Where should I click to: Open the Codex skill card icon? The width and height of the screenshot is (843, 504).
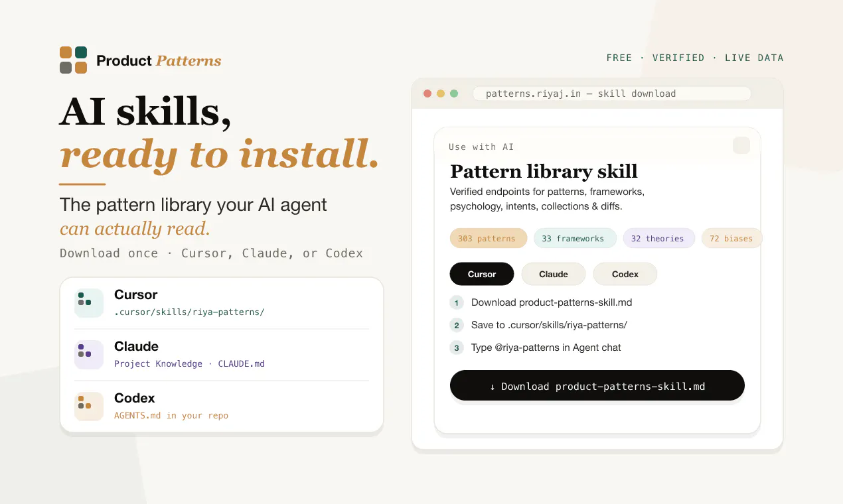click(x=89, y=406)
